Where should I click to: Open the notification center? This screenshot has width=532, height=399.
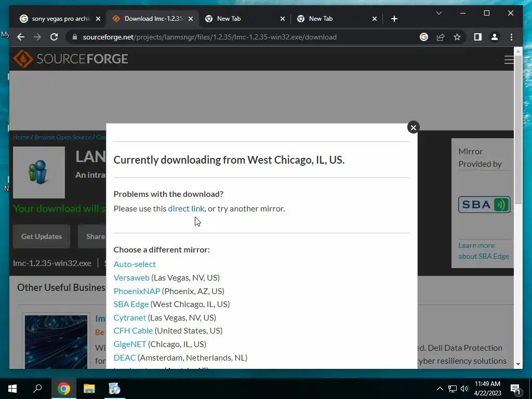coord(515,389)
